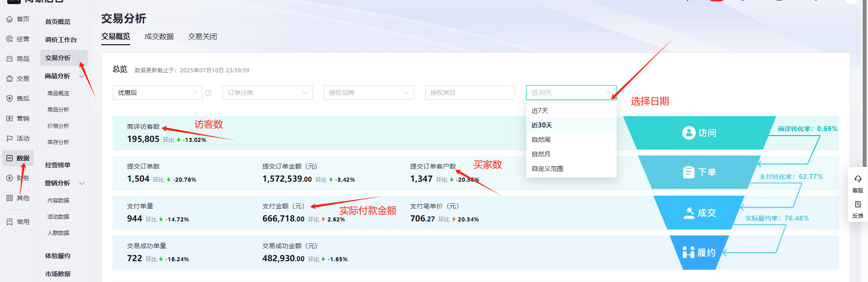This screenshot has height=282, width=868.
Task: Select 近7天 from date options
Action: (x=540, y=111)
